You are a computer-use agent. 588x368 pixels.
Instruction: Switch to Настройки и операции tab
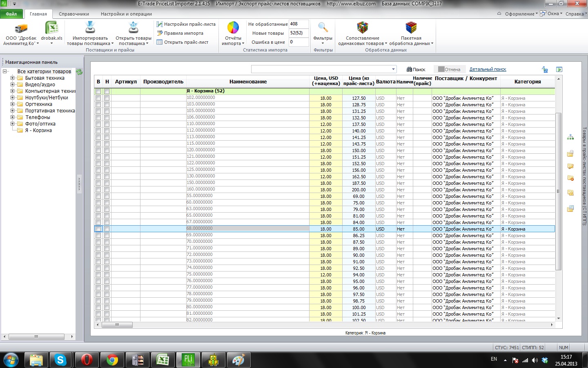click(126, 14)
